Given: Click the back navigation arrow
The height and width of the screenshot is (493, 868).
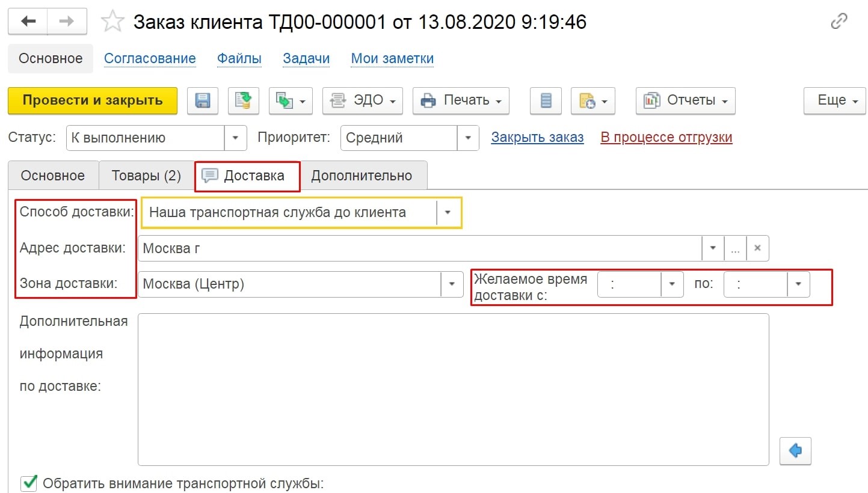Looking at the screenshot, I should [x=28, y=22].
